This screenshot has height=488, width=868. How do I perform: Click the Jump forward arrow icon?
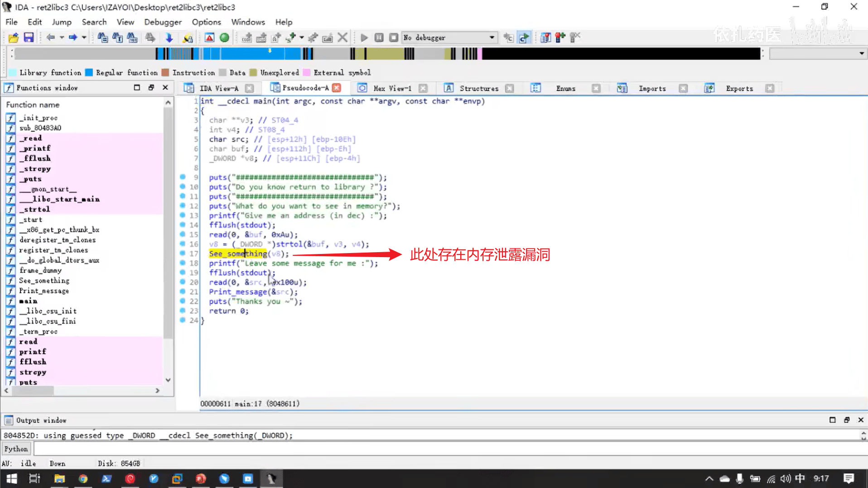(72, 38)
